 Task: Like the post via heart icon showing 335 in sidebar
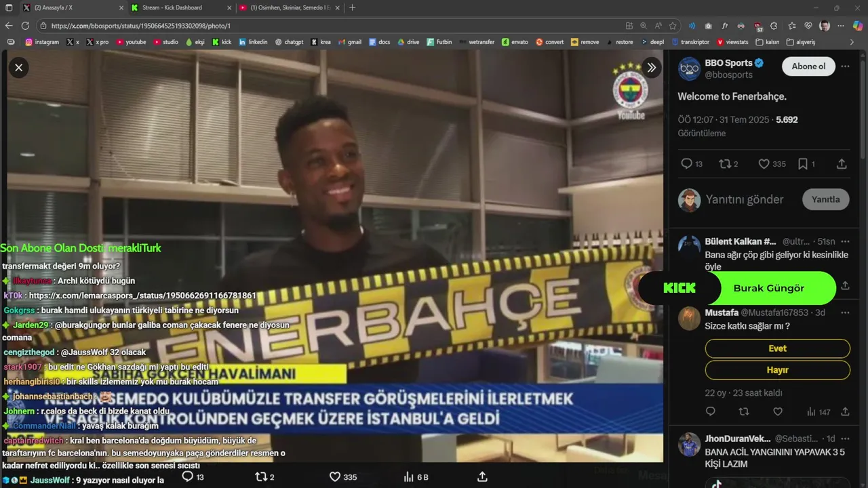point(772,164)
